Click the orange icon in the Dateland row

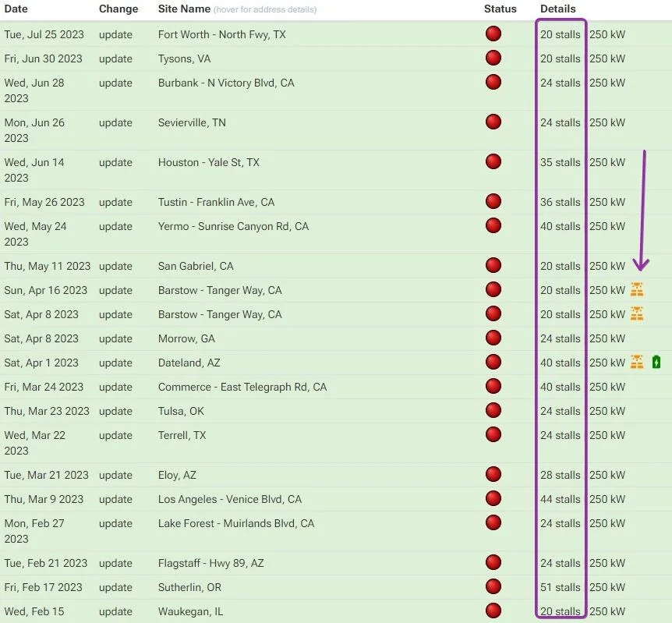(637, 363)
